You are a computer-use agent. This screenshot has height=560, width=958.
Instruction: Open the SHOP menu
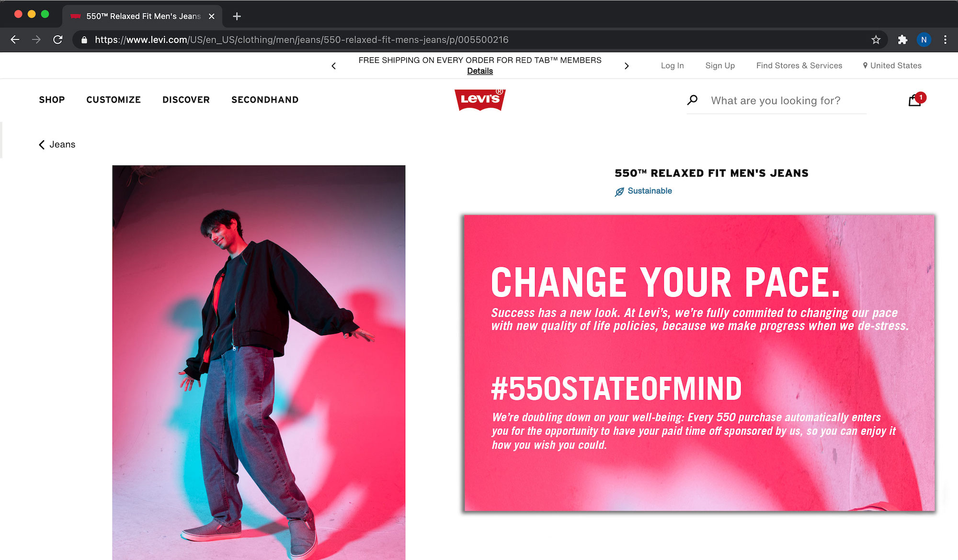point(52,100)
